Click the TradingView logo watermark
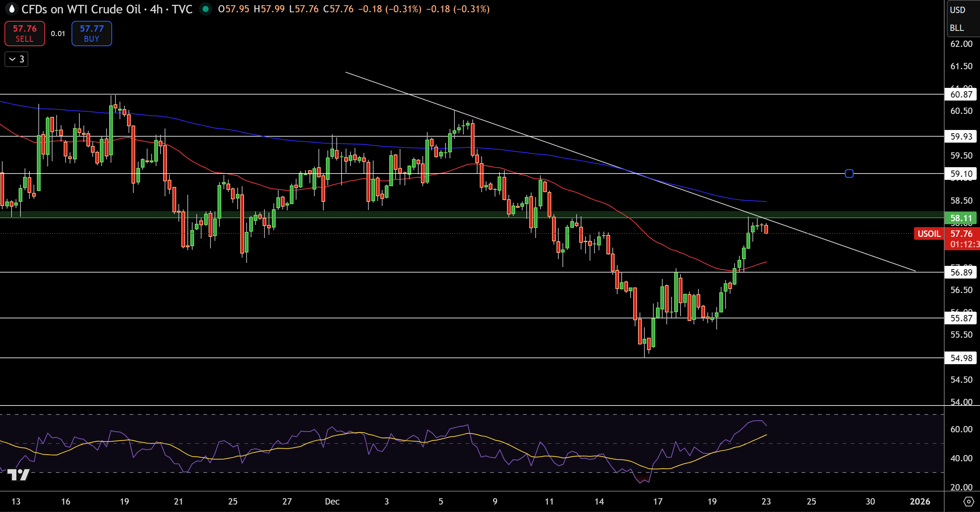 [18, 475]
